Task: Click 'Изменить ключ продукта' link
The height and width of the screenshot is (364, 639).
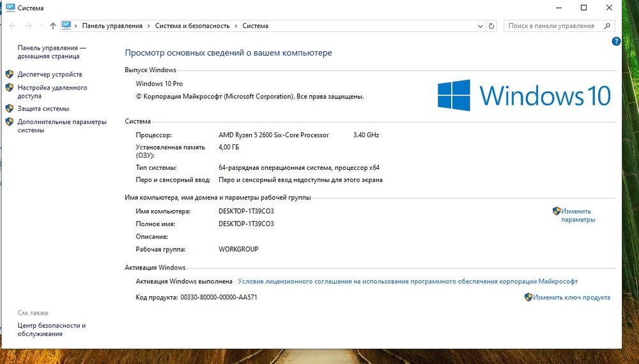Action: click(571, 297)
